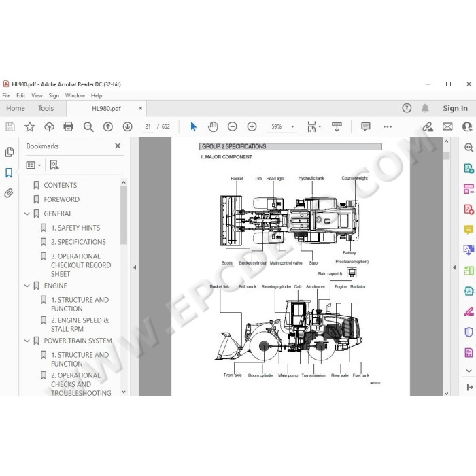The width and height of the screenshot is (476, 476).
Task: Open zoom percentage dropdown
Action: [x=292, y=126]
